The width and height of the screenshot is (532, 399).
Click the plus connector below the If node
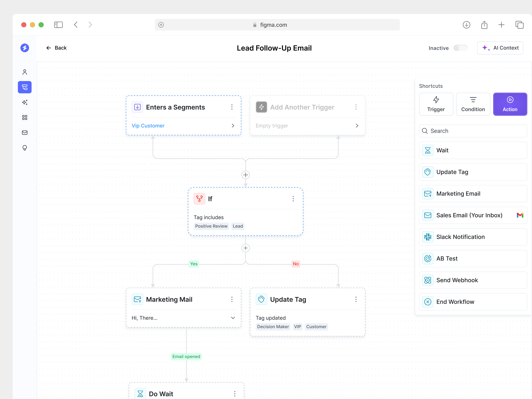pyautogui.click(x=245, y=248)
